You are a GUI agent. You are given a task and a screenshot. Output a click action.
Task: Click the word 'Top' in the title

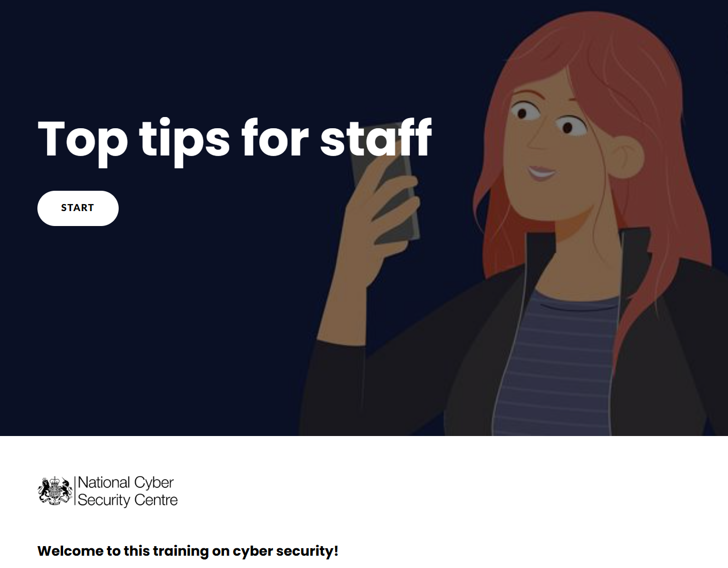(83, 140)
